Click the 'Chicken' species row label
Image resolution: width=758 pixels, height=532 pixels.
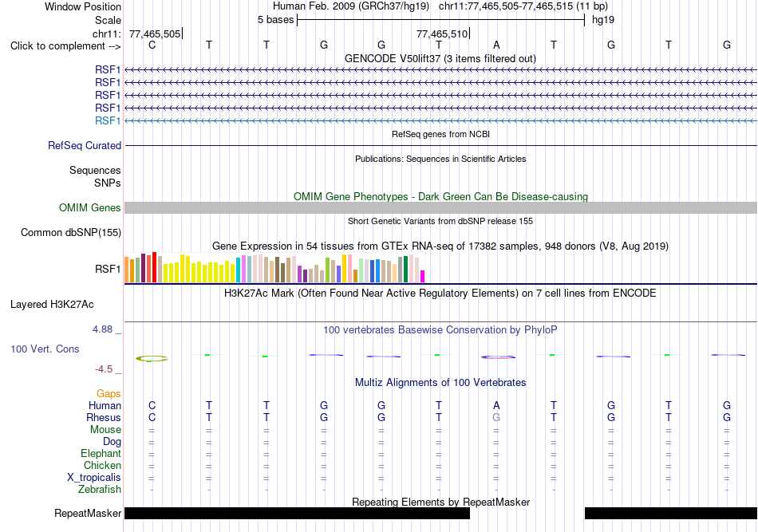tap(102, 465)
